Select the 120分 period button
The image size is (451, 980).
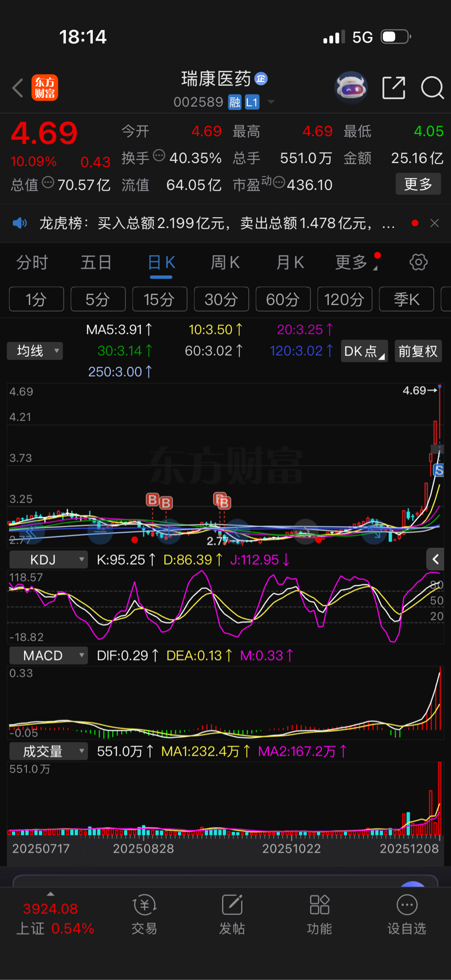[x=345, y=299]
